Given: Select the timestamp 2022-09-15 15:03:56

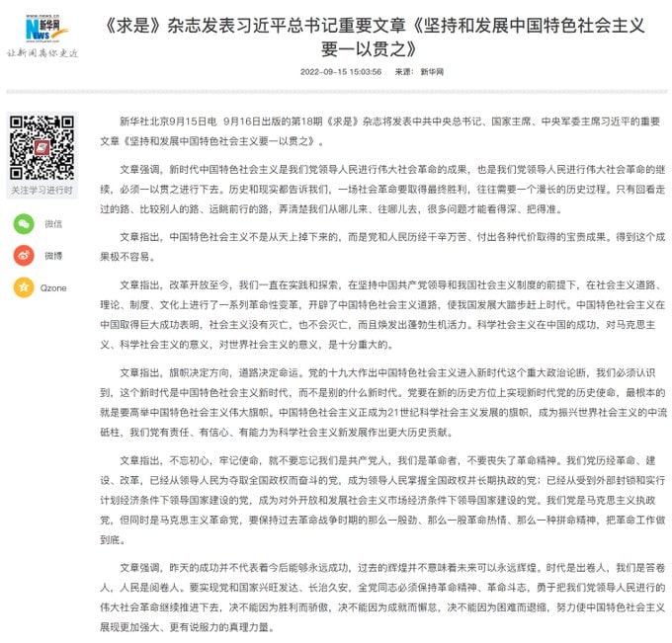Looking at the screenshot, I should [341, 71].
